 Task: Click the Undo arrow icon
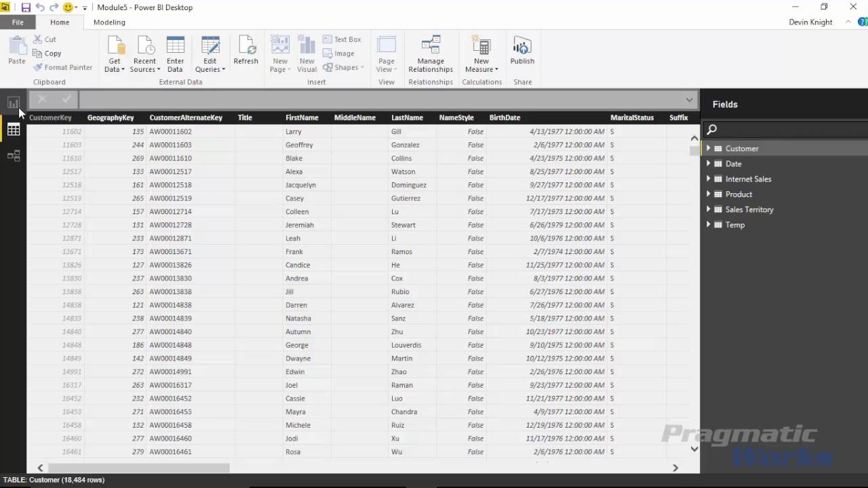click(40, 7)
